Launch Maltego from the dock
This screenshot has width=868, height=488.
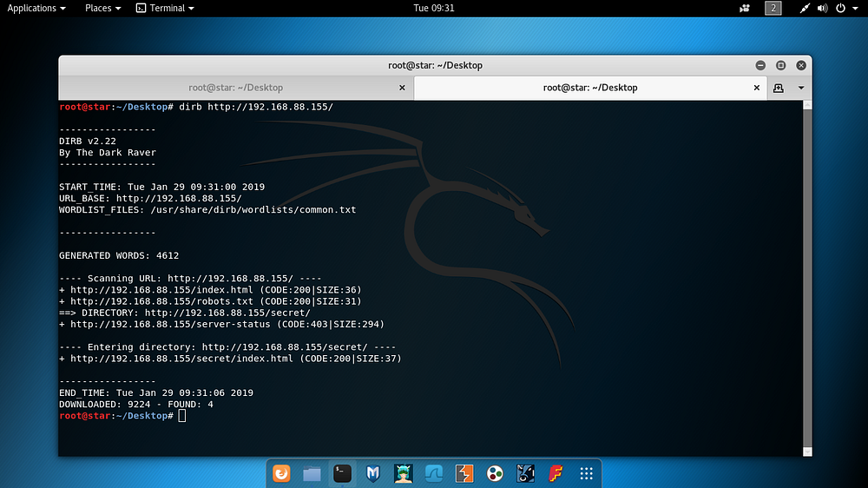click(x=525, y=473)
